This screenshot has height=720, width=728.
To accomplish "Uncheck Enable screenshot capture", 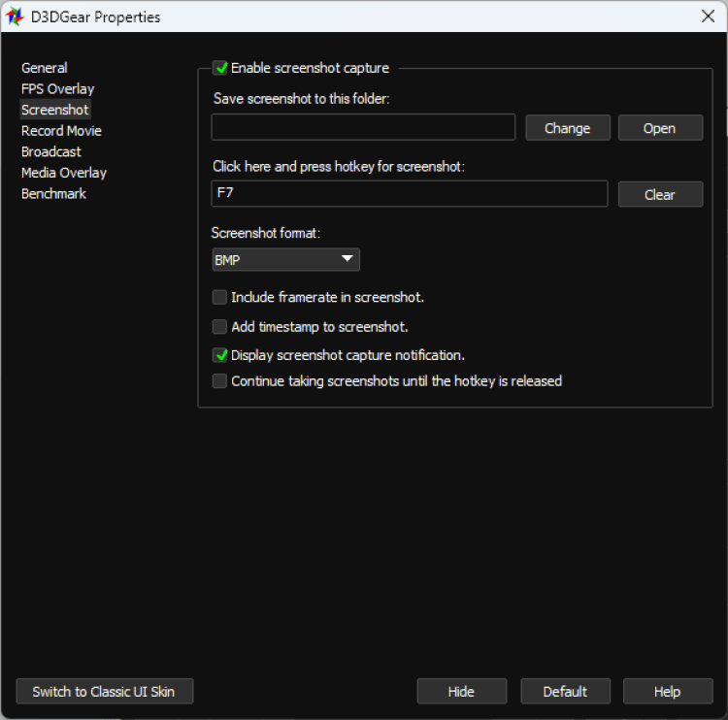I will coord(220,68).
